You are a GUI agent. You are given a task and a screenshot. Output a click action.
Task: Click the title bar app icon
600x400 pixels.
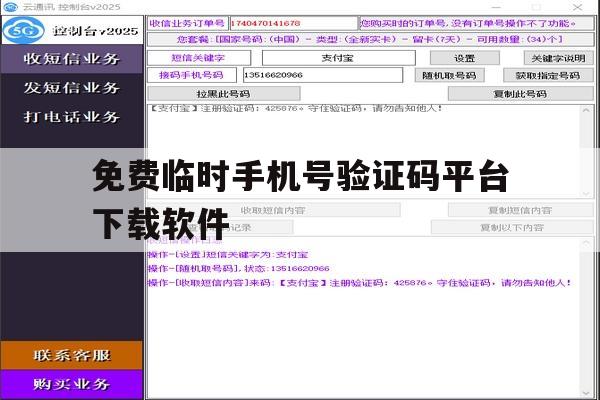(x=10, y=7)
